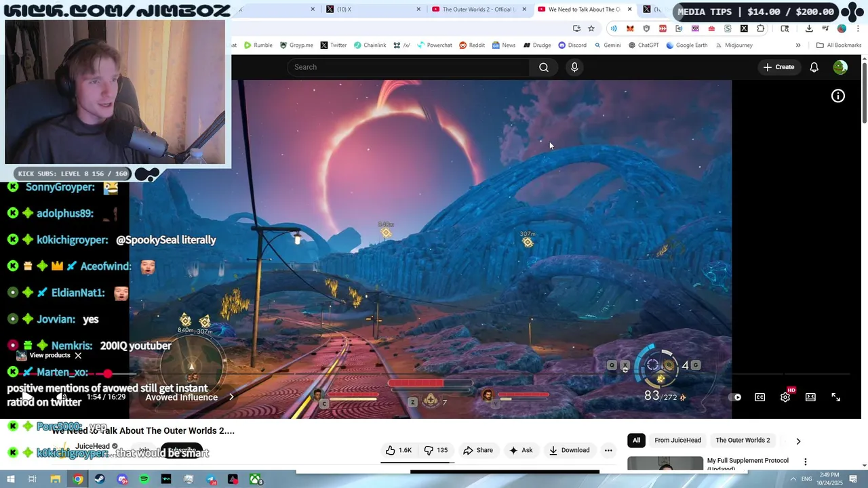This screenshot has height=488, width=868.
Task: Open more actions ellipsis below video
Action: 608,450
